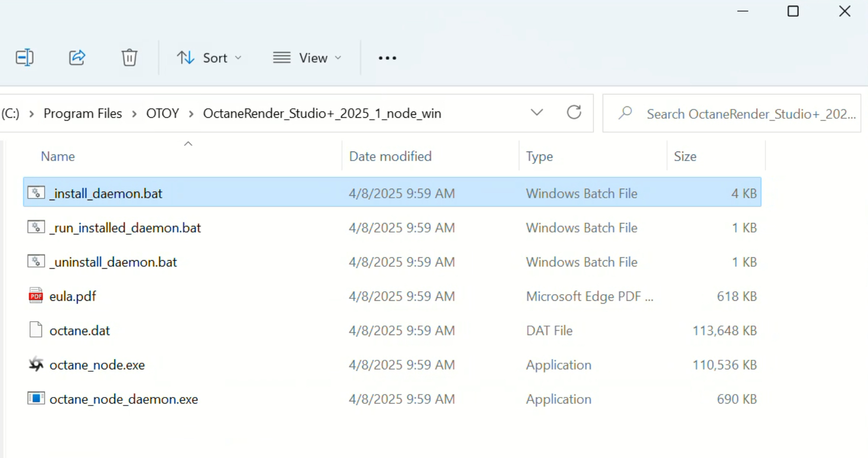
Task: Click the octane_node_daemon.exe file icon
Action: [x=36, y=398]
